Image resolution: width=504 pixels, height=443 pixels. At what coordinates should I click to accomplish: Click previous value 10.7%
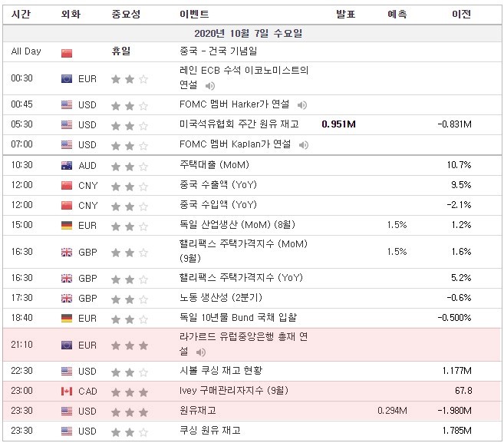(459, 165)
